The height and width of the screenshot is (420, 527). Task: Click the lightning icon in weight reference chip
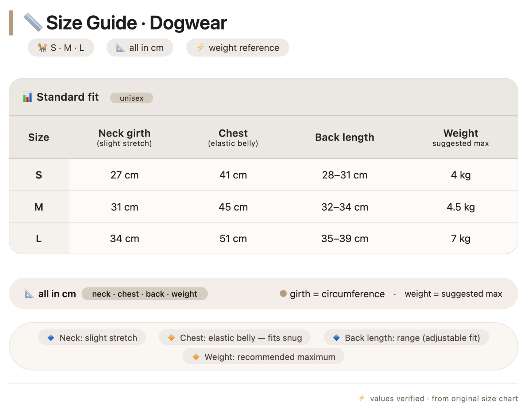tap(200, 47)
